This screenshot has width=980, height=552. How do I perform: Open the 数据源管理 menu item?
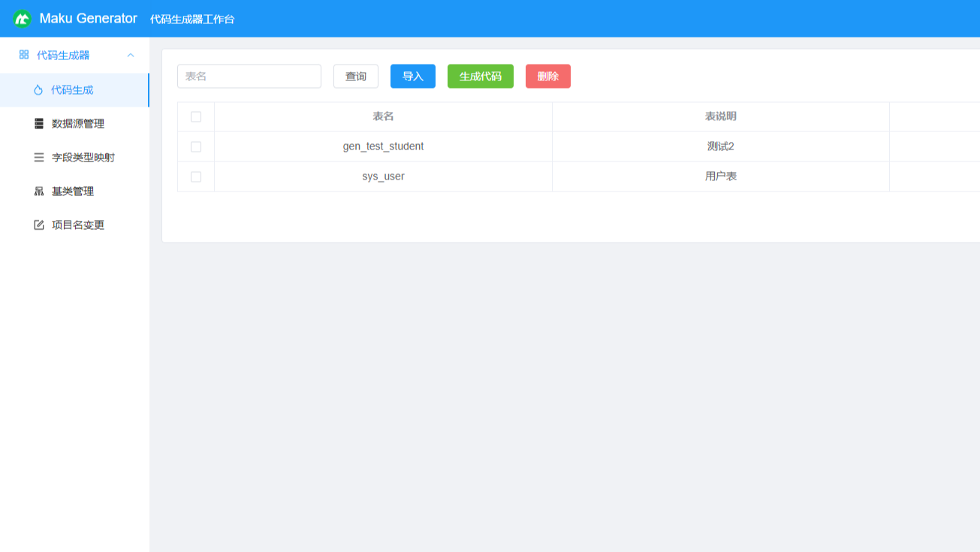74,124
